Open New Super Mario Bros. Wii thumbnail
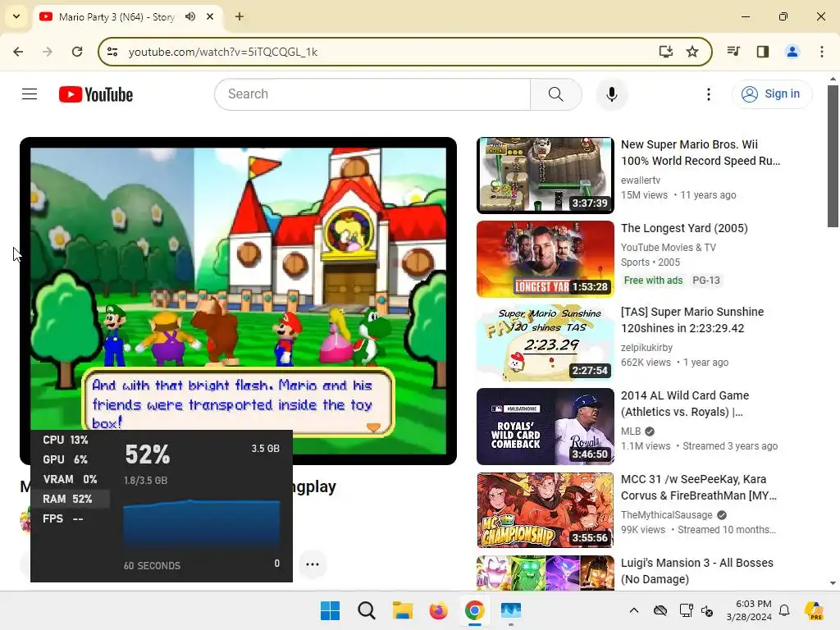 (545, 176)
